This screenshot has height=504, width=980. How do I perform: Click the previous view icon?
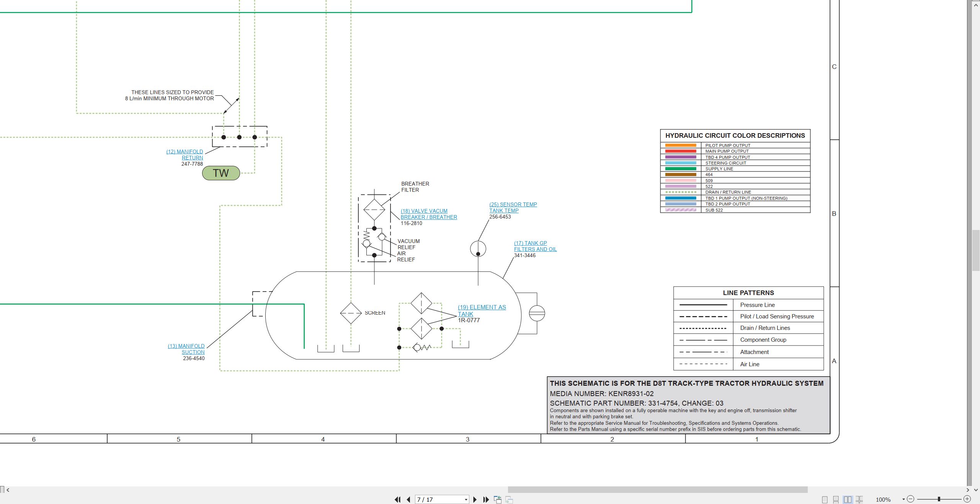coord(498,499)
